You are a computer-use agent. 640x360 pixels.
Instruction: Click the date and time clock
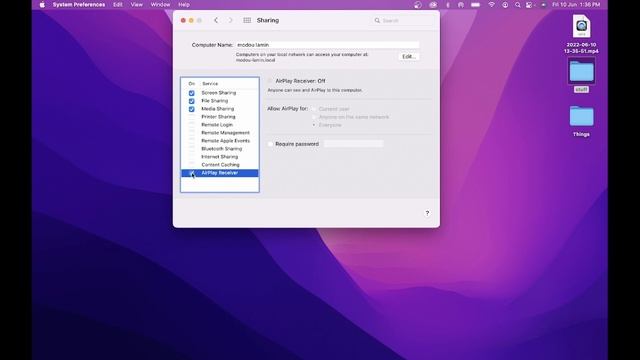click(x=576, y=5)
